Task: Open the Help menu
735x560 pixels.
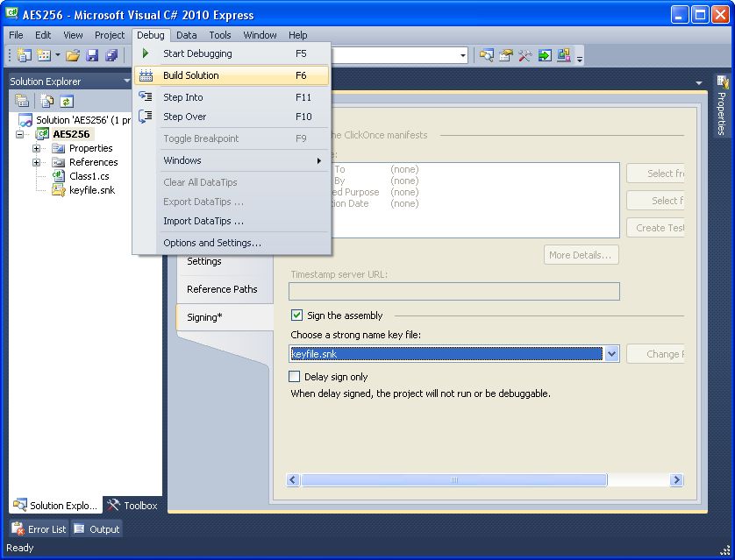Action: 297,35
